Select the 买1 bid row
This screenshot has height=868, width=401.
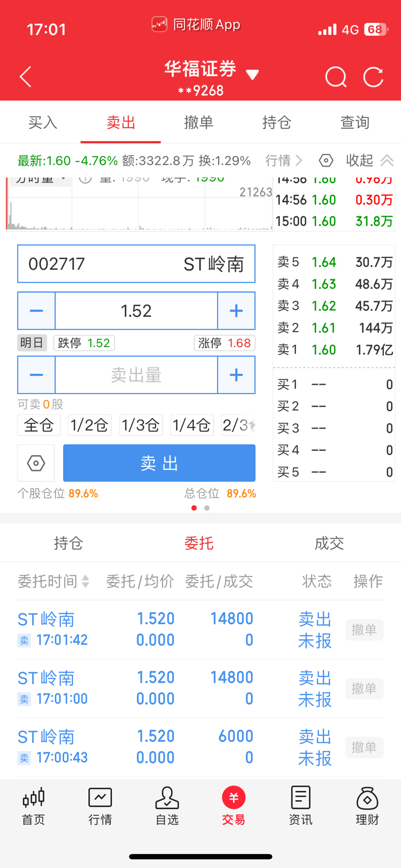pyautogui.click(x=334, y=385)
